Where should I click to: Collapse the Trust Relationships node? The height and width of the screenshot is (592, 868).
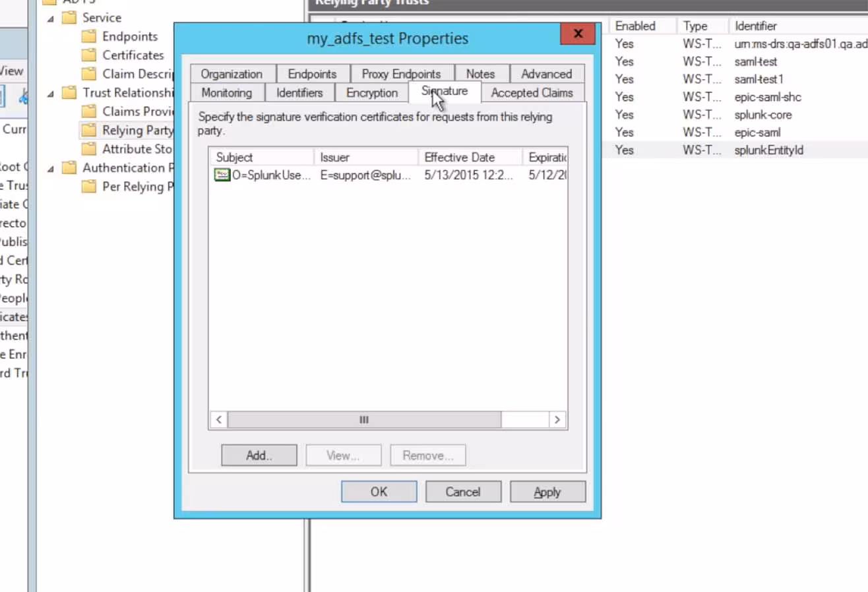(x=49, y=92)
